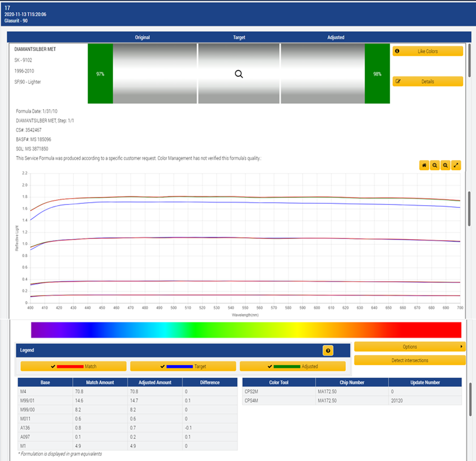Click the home icon above the chart
The height and width of the screenshot is (461, 476).
[424, 165]
